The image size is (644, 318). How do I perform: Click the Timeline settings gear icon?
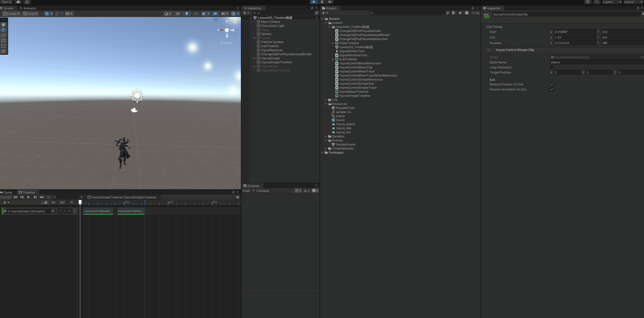pyautogui.click(x=237, y=197)
